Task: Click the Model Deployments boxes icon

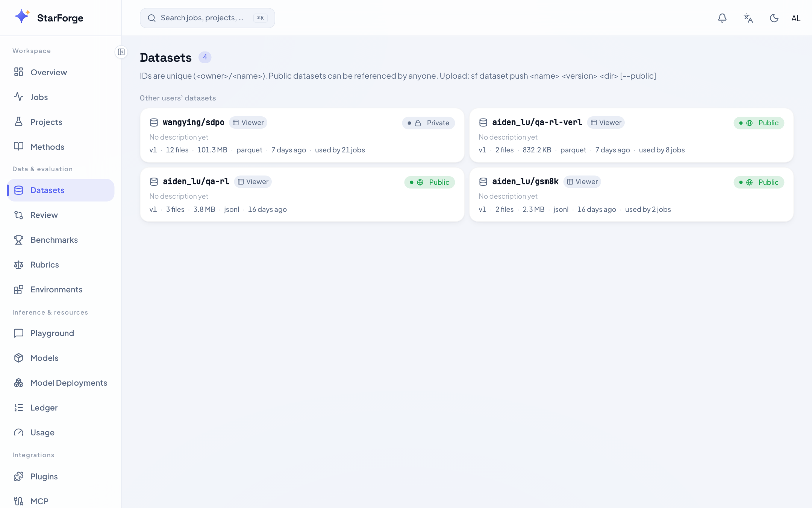Action: click(x=18, y=383)
